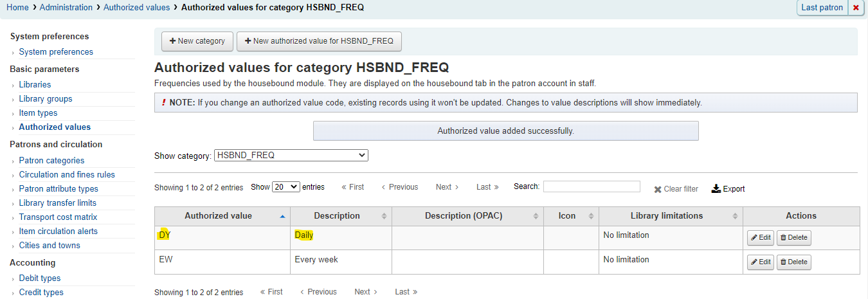
Task: Add new authorized value for HSBND_FREQ
Action: click(x=319, y=41)
